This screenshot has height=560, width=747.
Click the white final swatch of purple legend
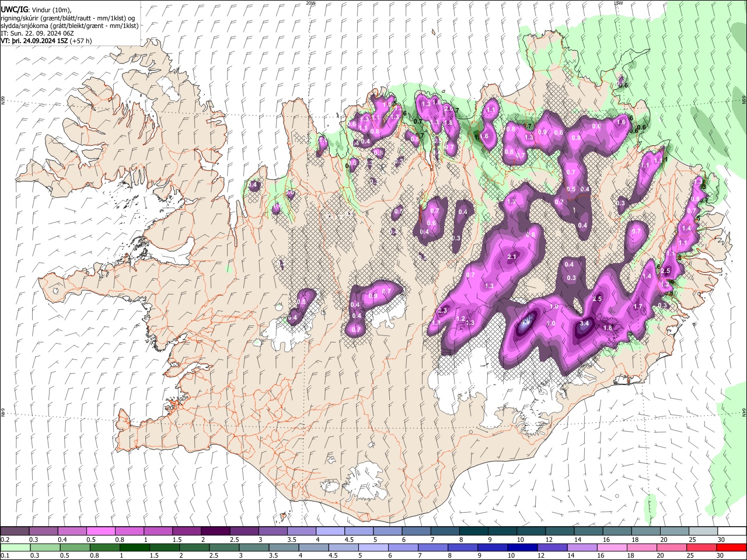(x=732, y=531)
